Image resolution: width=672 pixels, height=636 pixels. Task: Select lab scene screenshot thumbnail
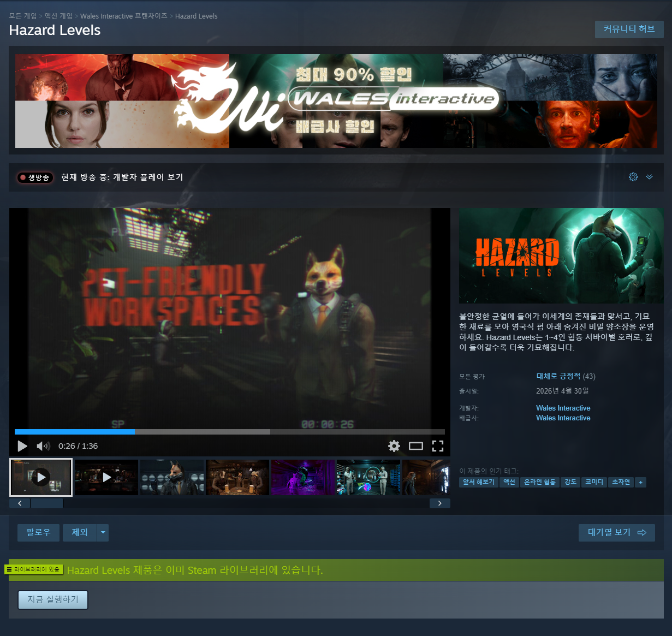368,477
